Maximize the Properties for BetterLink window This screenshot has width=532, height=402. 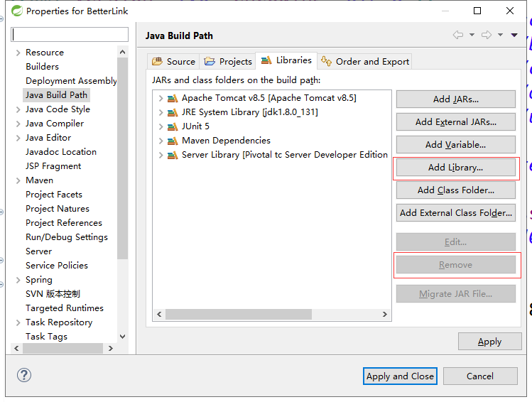477,11
